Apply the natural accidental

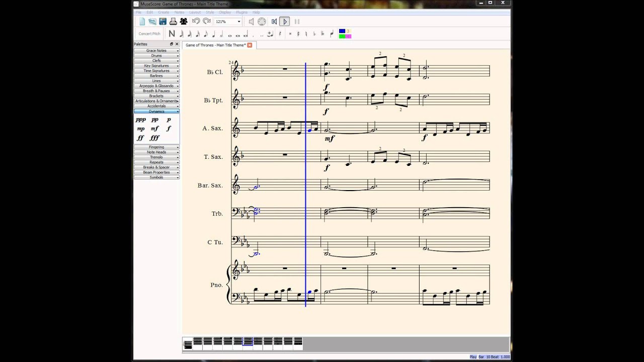click(306, 34)
